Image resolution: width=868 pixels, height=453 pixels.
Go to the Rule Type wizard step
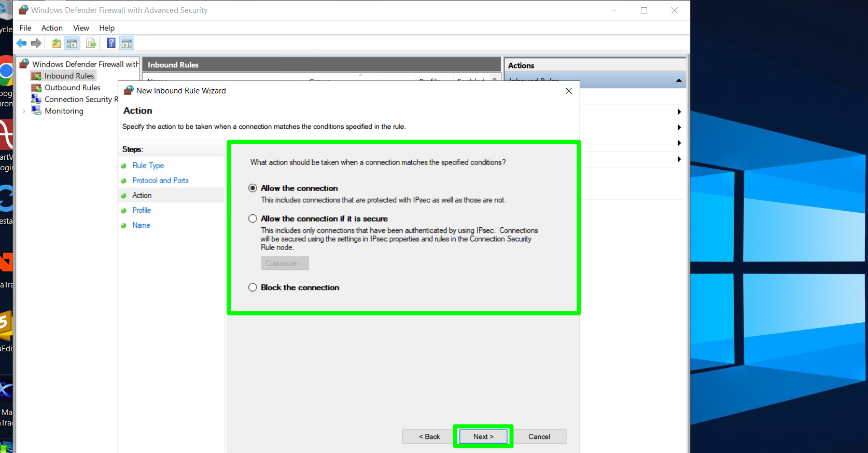148,166
